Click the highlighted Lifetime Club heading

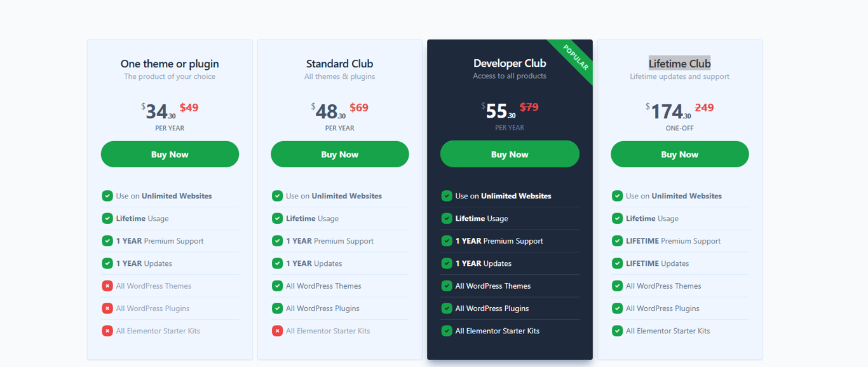point(680,64)
